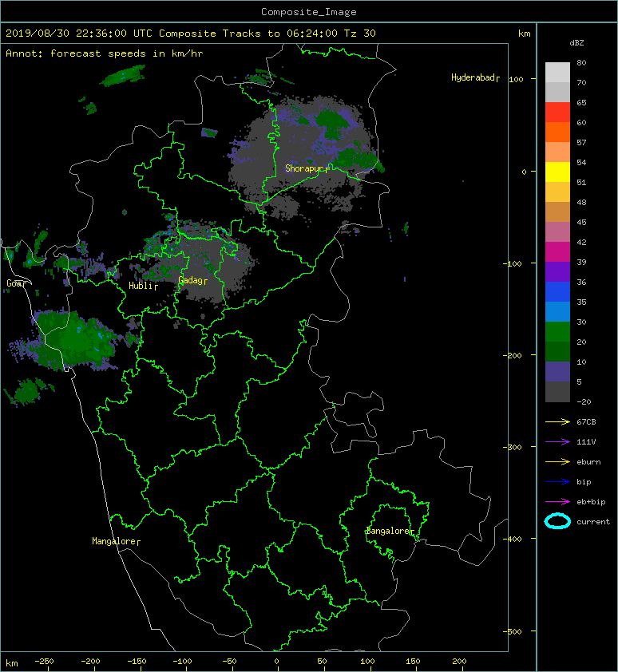618x672 pixels.
Task: Click the -150 tick on horizontal axis
Action: point(137,662)
